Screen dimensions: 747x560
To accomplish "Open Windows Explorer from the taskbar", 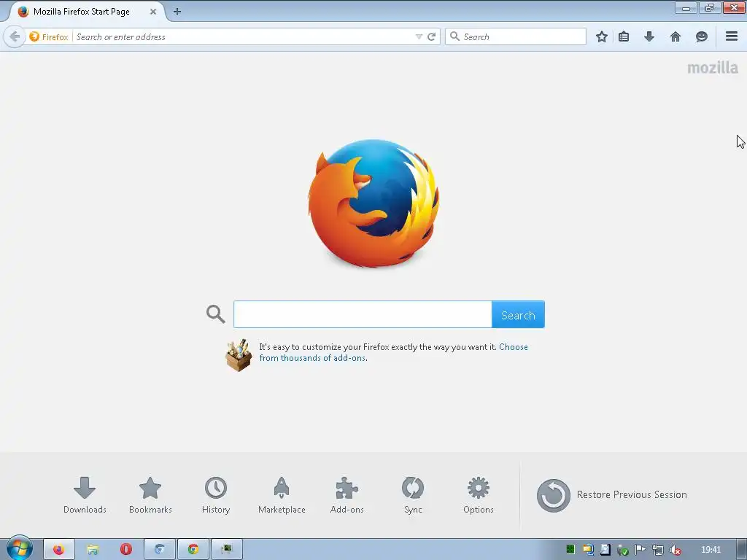I will click(x=93, y=550).
